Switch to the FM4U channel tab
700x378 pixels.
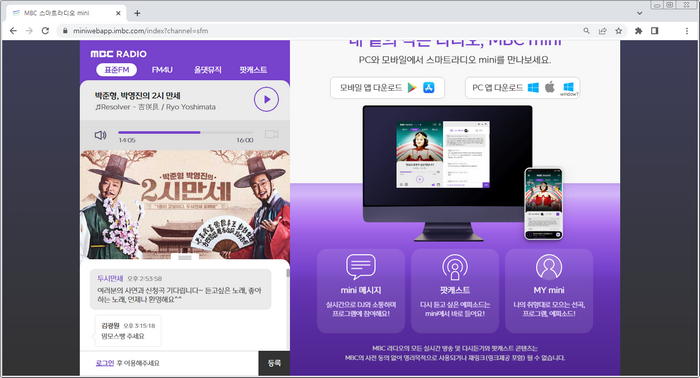pos(162,70)
